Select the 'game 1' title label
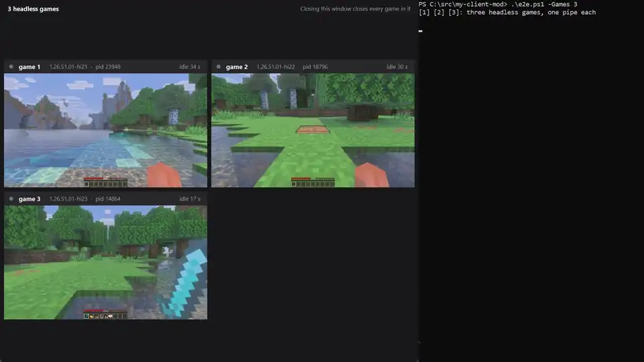644x362 pixels. click(30, 67)
